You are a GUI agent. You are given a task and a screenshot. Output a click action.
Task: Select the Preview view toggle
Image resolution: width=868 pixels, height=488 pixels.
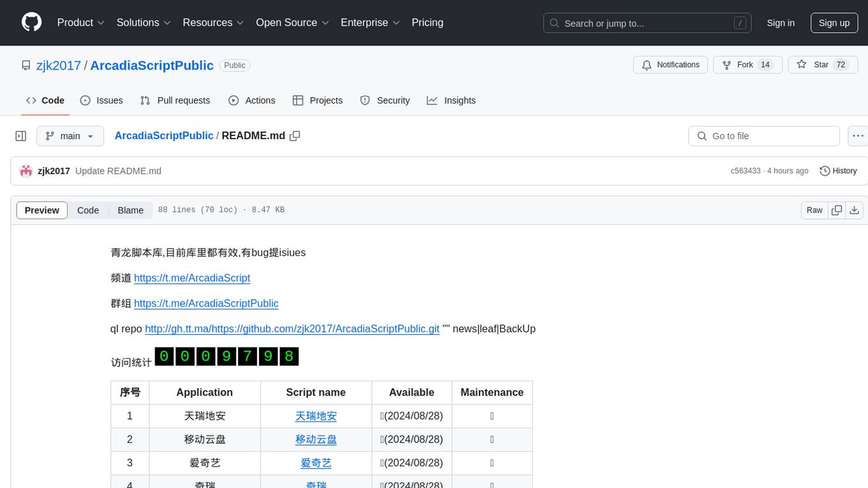[x=42, y=210]
